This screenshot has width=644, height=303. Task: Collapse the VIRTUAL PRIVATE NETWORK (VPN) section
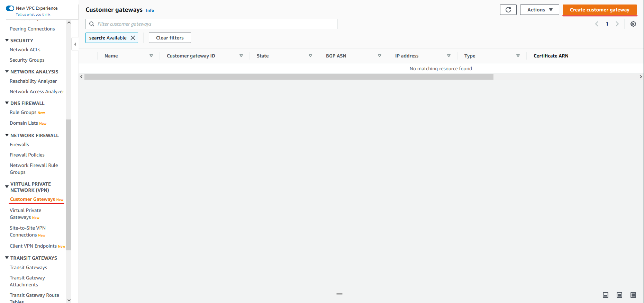point(7,187)
